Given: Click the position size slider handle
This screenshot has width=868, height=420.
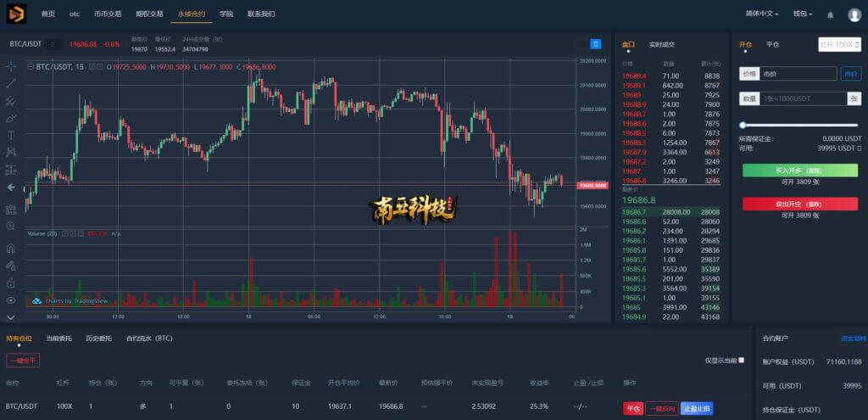Looking at the screenshot, I should click(x=743, y=126).
